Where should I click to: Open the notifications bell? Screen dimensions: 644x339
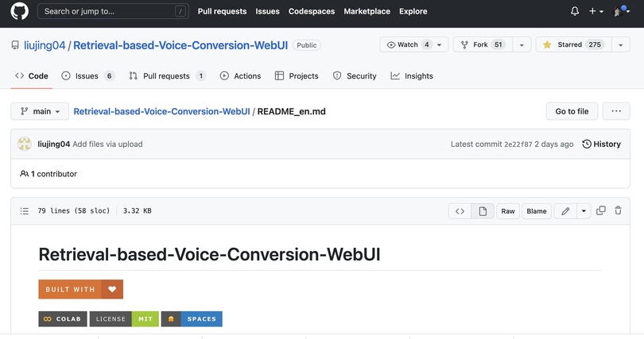(x=575, y=12)
